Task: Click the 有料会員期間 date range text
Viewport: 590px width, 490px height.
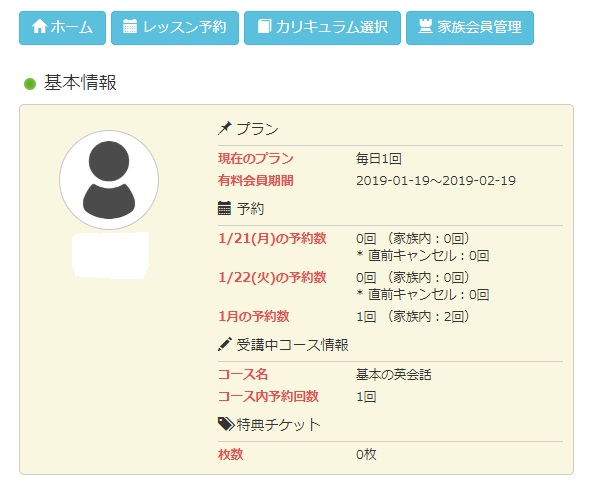Action: coord(436,181)
